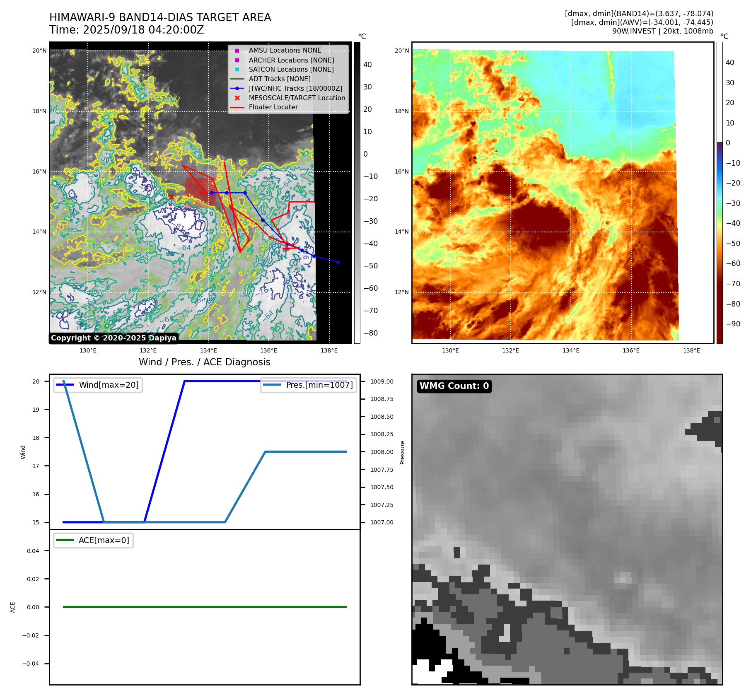The width and height of the screenshot is (751, 700).
Task: Select the red shaded rectangle on the left map
Action: [x=200, y=193]
